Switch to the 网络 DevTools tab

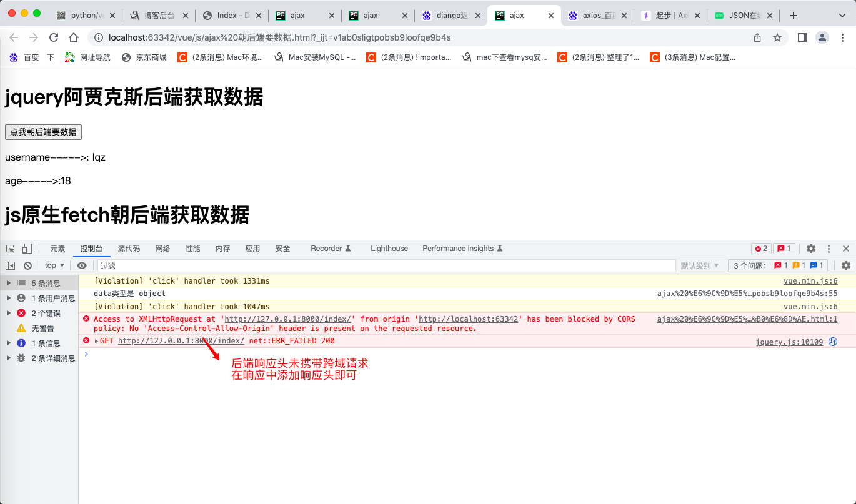[x=162, y=249]
